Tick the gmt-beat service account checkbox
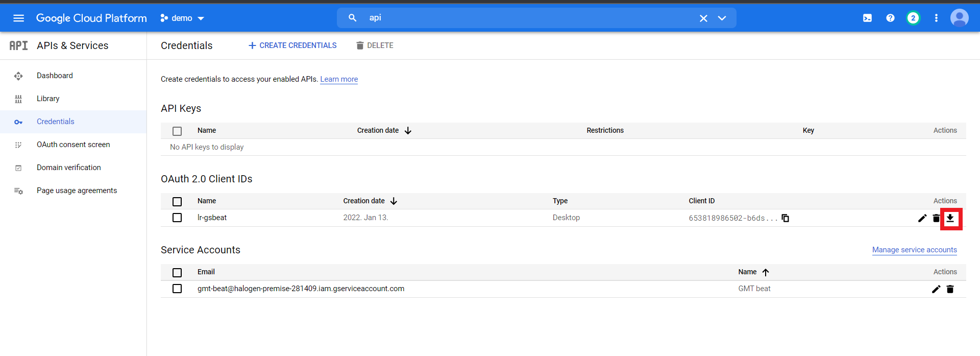The height and width of the screenshot is (356, 980). pyautogui.click(x=177, y=289)
